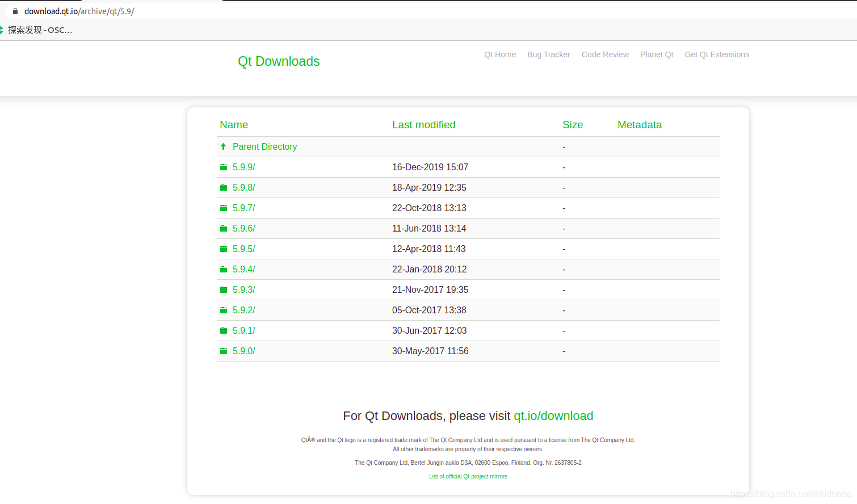Click the date 30-Jun-2017 12:03
The image size is (857, 504).
[x=430, y=331]
